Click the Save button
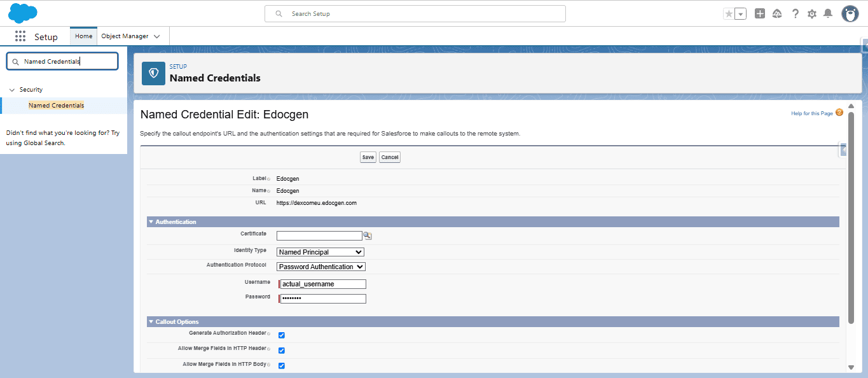Screen dimensions: 868x378 coord(368,157)
